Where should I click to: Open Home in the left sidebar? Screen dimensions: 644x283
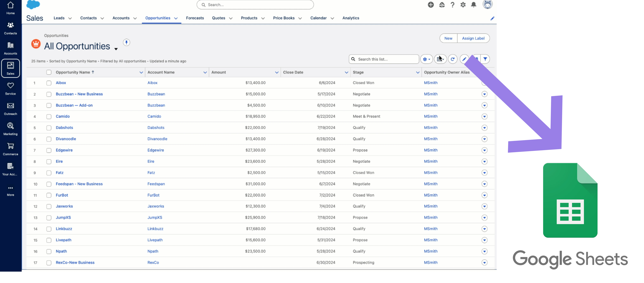point(10,8)
